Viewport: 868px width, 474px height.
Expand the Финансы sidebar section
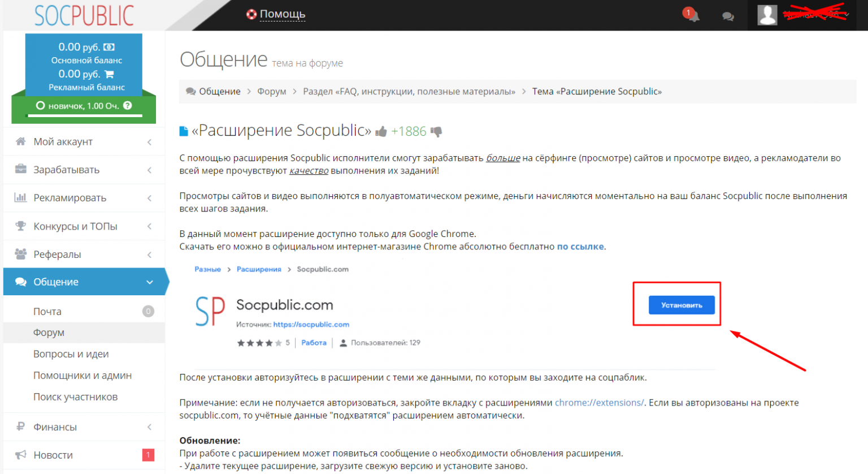click(x=84, y=427)
